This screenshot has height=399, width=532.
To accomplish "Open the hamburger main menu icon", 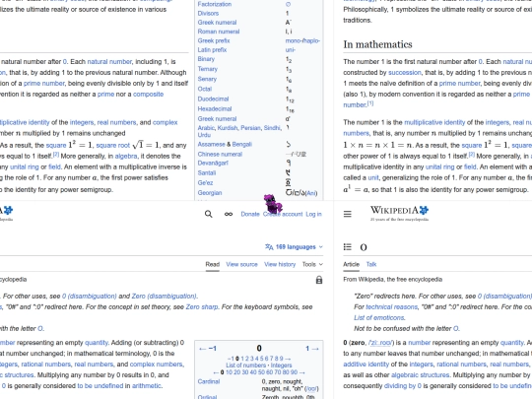I will 348,214.
